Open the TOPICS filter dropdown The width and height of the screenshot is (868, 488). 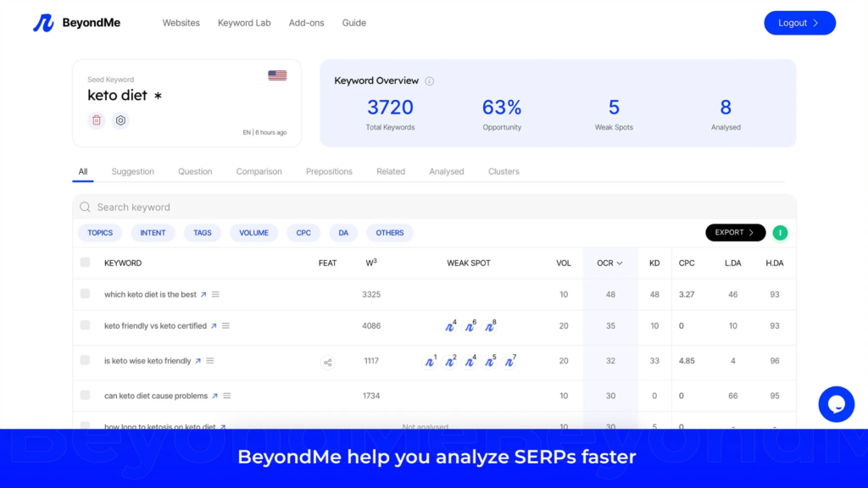100,233
